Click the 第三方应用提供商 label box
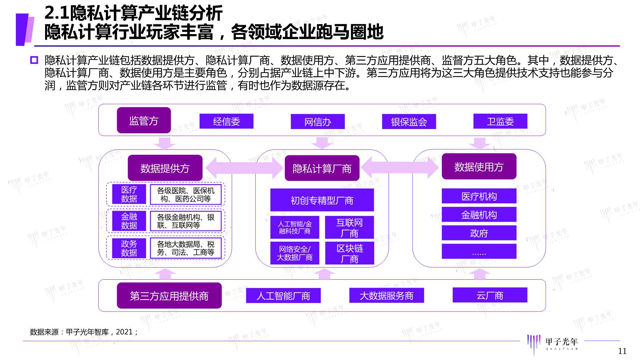Screen dimensions: 644x362 tap(169, 296)
